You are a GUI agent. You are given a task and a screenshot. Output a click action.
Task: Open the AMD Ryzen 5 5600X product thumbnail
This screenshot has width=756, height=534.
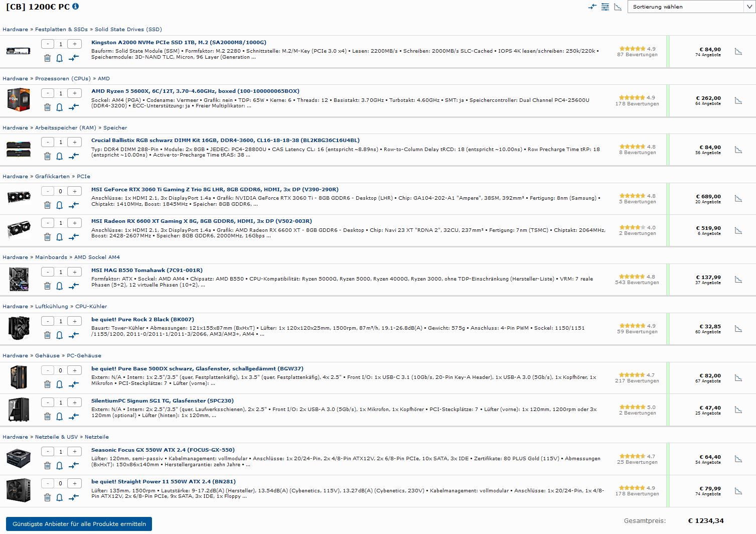(x=19, y=99)
